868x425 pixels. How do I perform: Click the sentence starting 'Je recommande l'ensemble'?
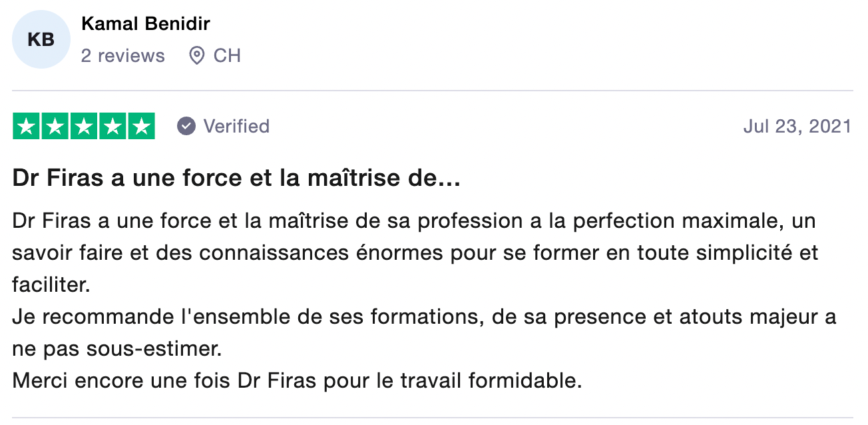[x=423, y=317]
